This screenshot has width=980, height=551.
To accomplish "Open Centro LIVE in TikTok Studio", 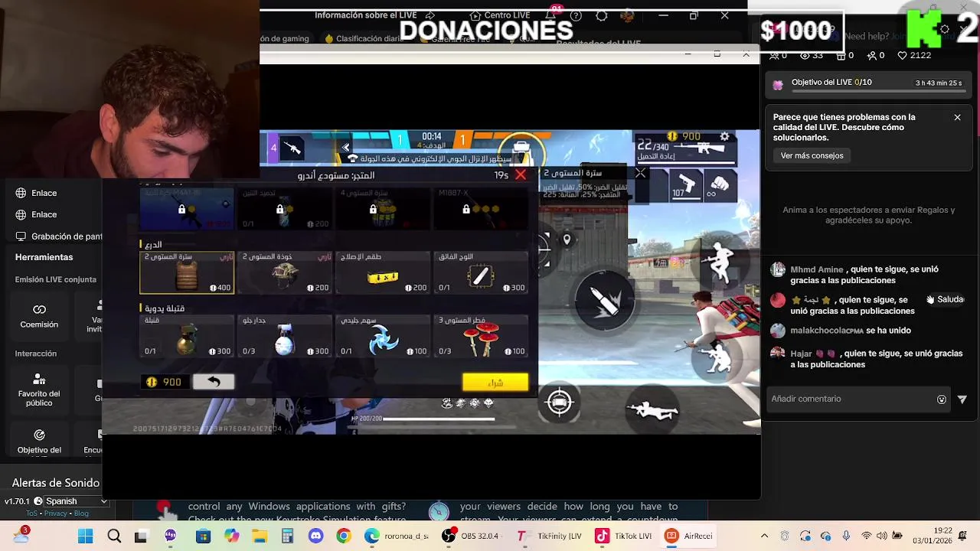I will (x=499, y=15).
